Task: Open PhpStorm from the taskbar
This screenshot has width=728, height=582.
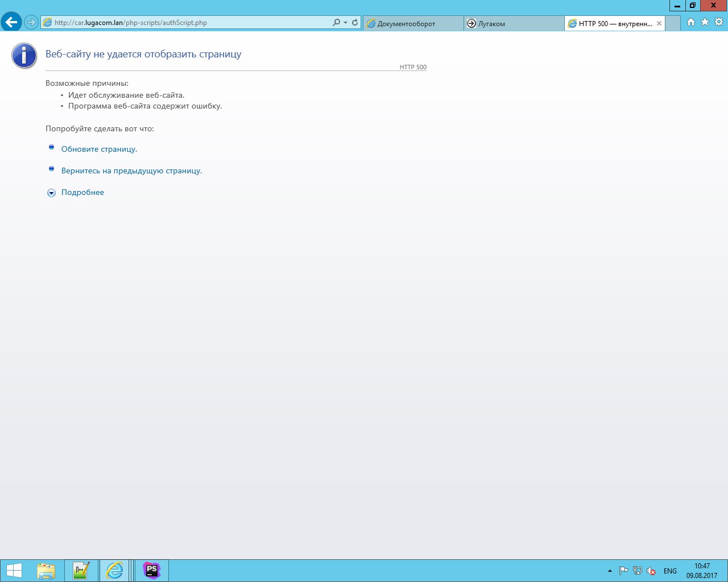Action: tap(152, 571)
